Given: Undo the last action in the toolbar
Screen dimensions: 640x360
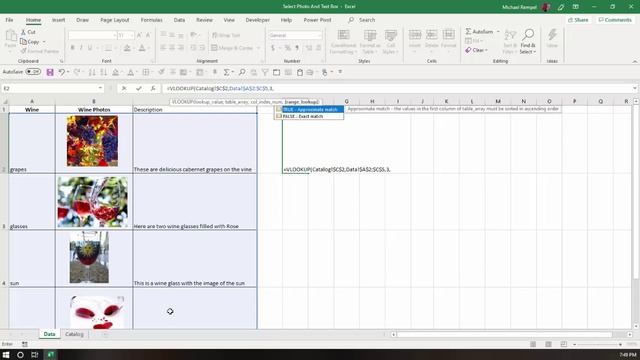Looking at the screenshot, I should point(62,72).
